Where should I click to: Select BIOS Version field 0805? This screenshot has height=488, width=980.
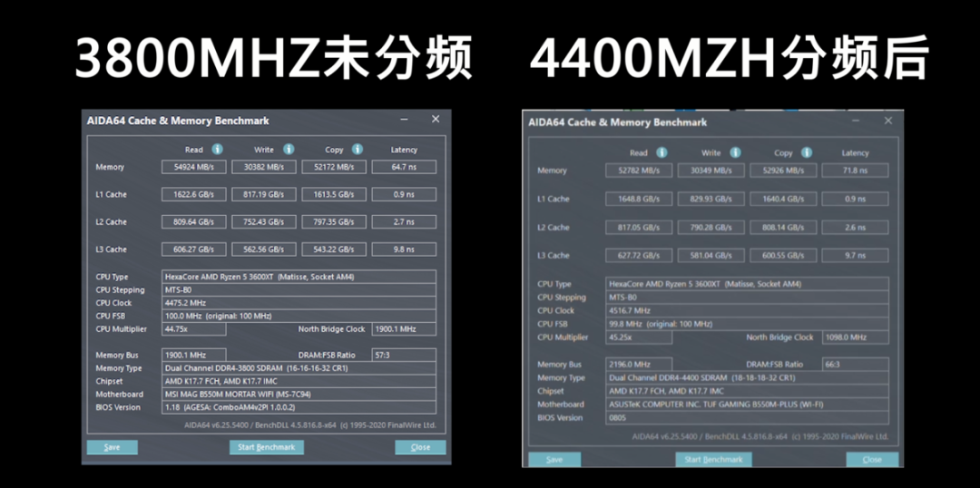click(747, 418)
